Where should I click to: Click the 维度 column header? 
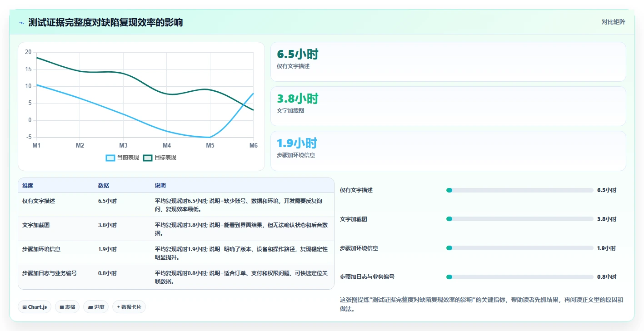pyautogui.click(x=28, y=186)
